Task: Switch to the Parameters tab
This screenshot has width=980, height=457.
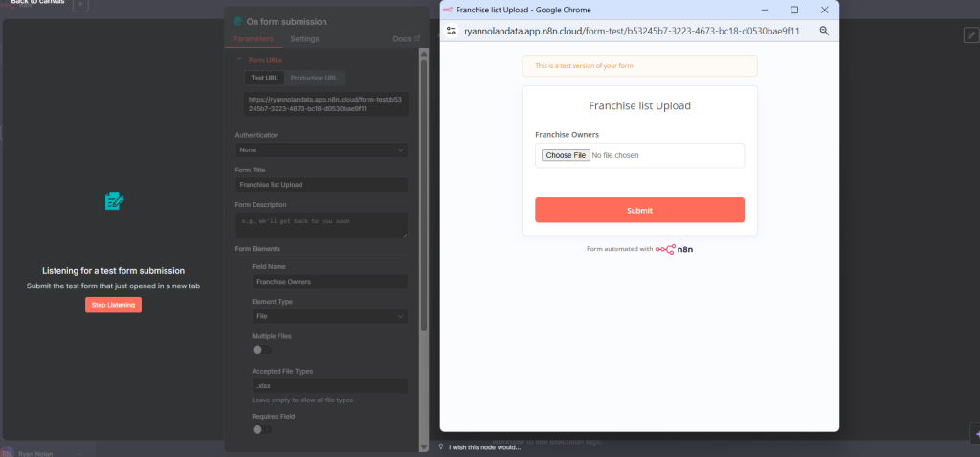Action: pyautogui.click(x=253, y=39)
